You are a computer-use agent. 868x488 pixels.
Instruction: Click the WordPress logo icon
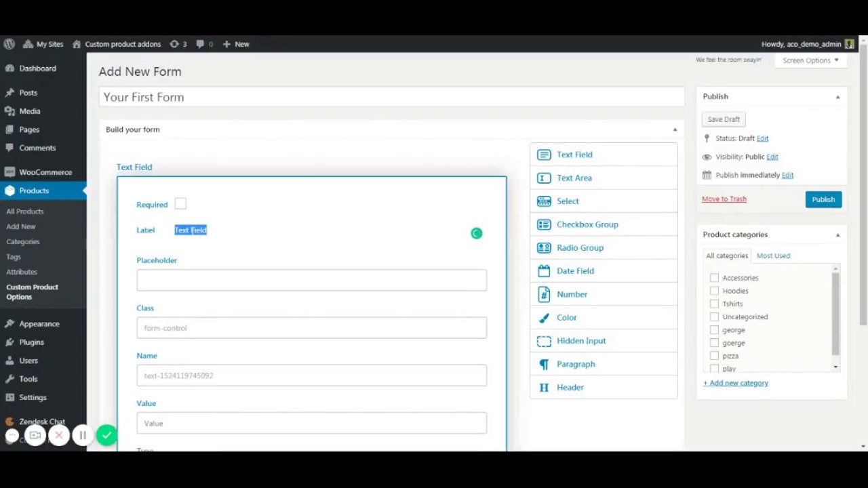point(9,44)
